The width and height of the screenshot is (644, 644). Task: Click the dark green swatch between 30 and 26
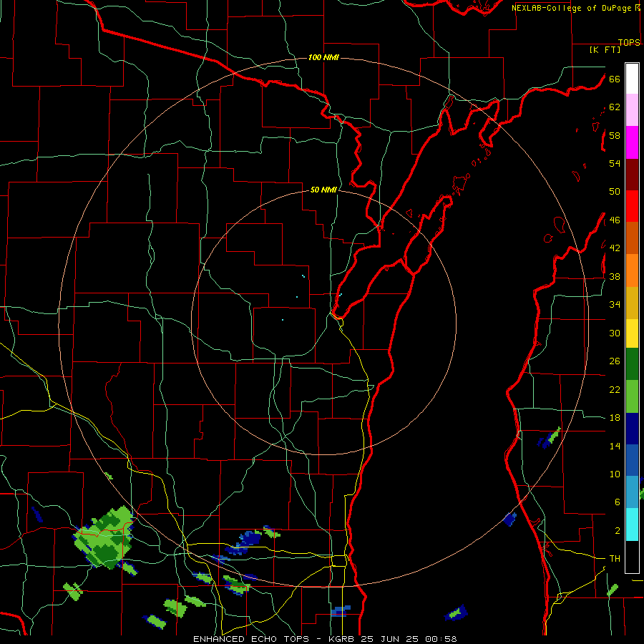(x=632, y=364)
